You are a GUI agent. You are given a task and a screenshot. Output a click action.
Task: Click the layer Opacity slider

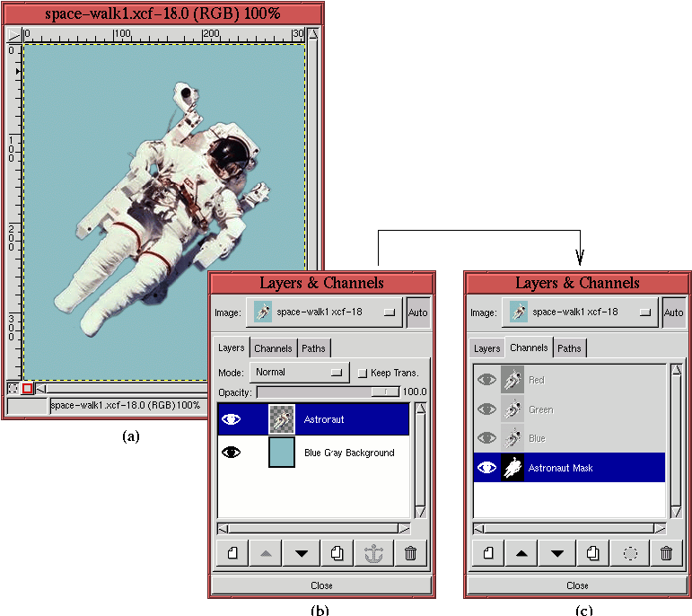(x=328, y=392)
